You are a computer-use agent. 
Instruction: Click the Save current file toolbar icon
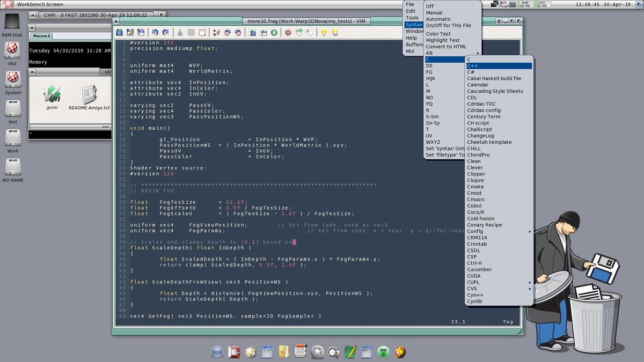(130, 33)
